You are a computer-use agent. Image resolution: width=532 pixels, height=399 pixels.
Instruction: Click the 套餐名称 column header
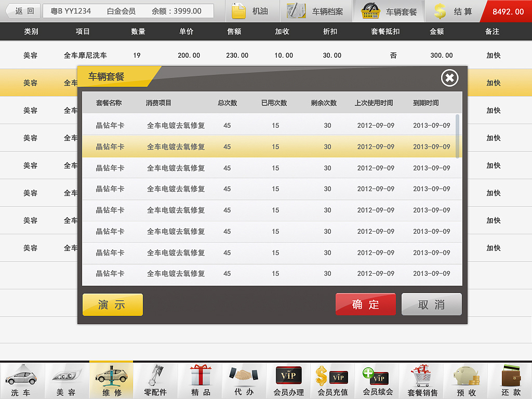[109, 103]
